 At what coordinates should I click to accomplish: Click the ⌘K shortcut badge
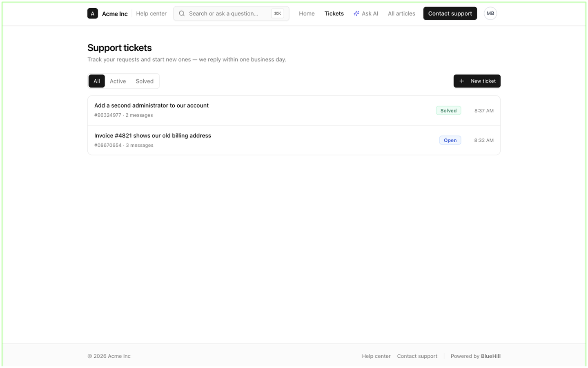(278, 13)
